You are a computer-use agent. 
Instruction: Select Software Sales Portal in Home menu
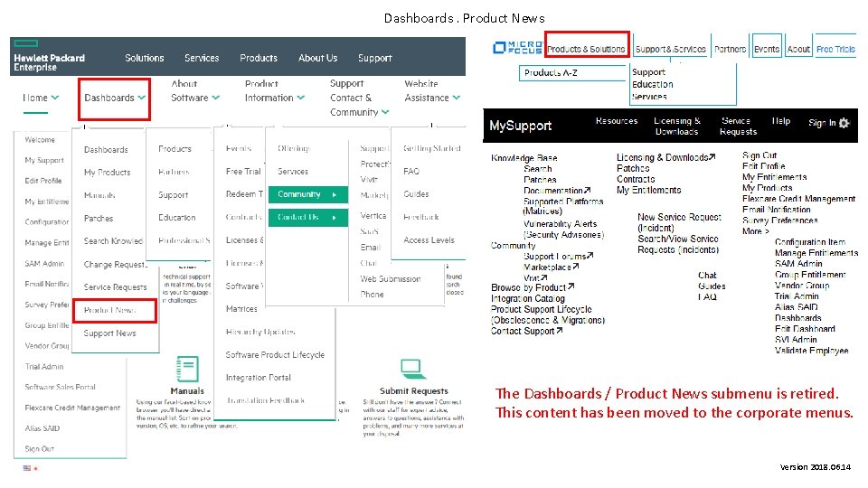[x=60, y=387]
